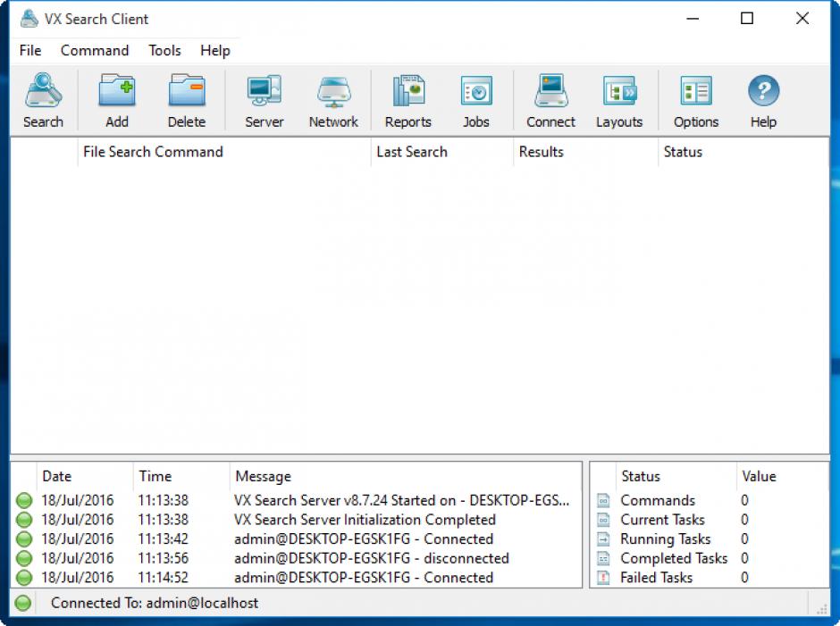840x626 pixels.
Task: Click the Failed Tasks row icon
Action: (603, 578)
